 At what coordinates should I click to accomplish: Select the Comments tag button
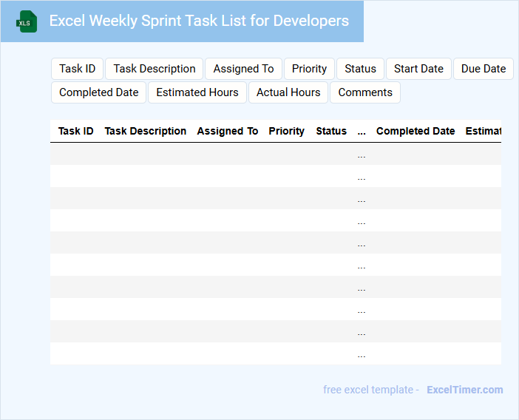click(x=365, y=92)
